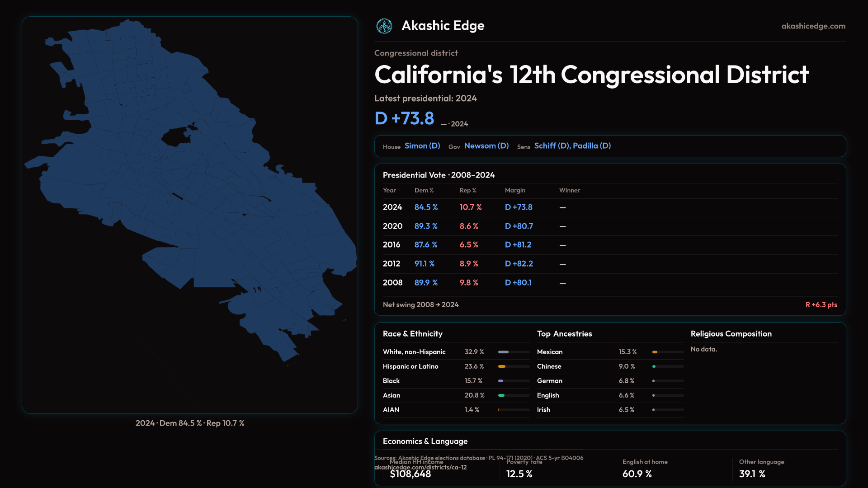Viewport: 868px width, 488px height.
Task: Select the 2024 presidential vote row
Action: click(x=392, y=207)
